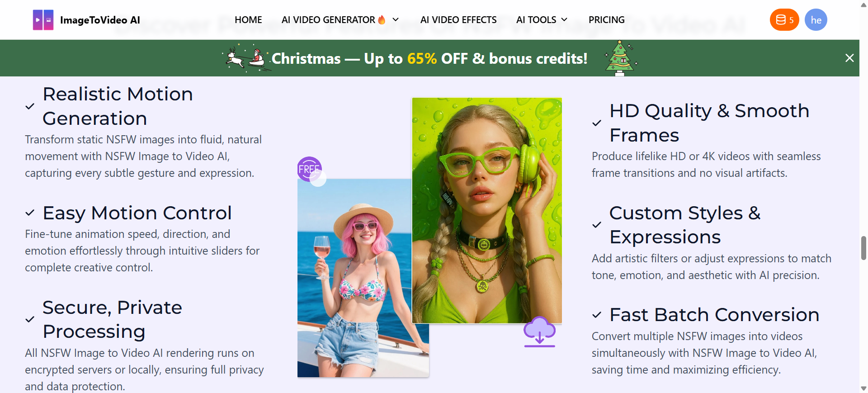Open the 'he' account avatar

tap(816, 19)
